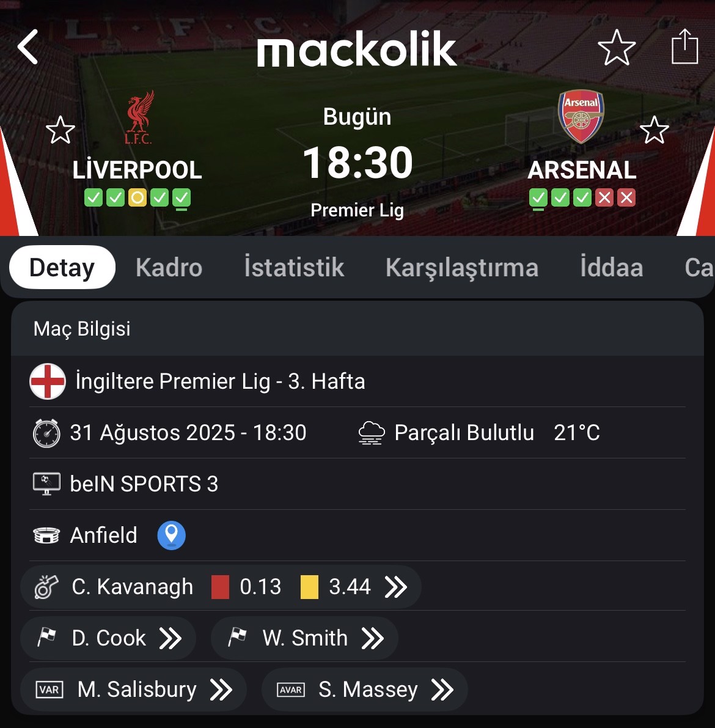Tap the Liverpool club crest
Screen dimensions: 715x728
[139, 117]
